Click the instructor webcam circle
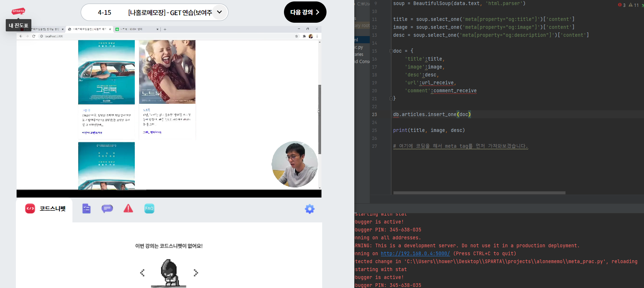The height and width of the screenshot is (288, 644). pyautogui.click(x=295, y=164)
